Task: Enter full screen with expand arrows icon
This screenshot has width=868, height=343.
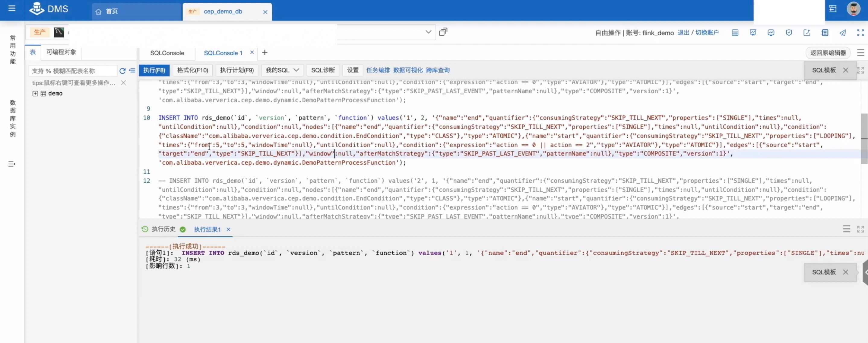Action: point(860,33)
